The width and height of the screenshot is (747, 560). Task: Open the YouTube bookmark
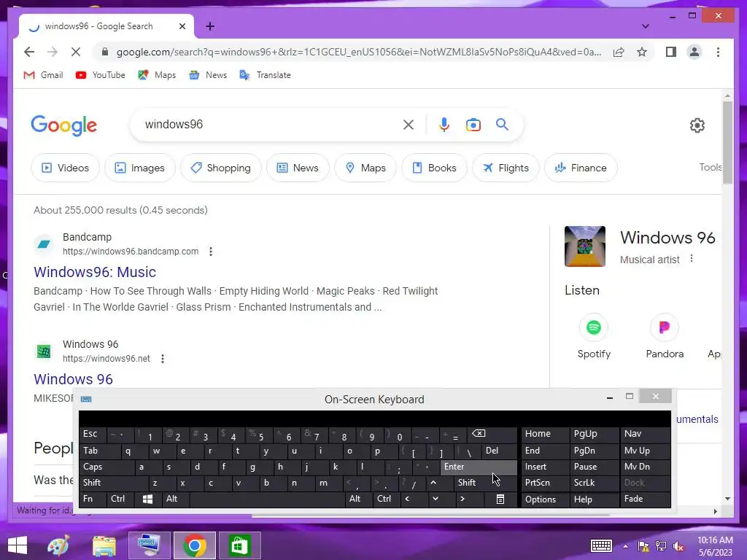(x=101, y=75)
